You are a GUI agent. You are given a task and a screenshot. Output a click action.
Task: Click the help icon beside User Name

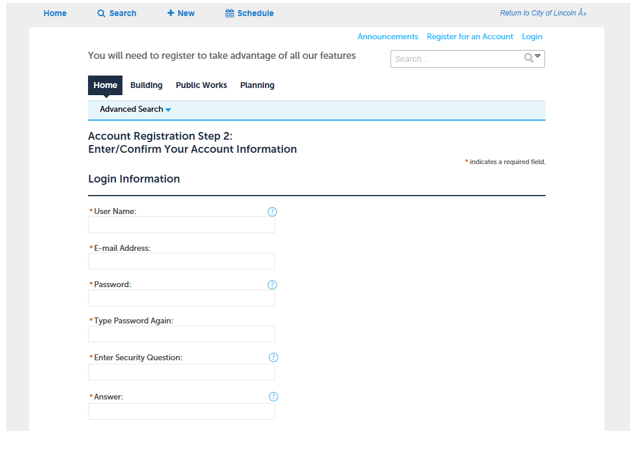coord(272,212)
